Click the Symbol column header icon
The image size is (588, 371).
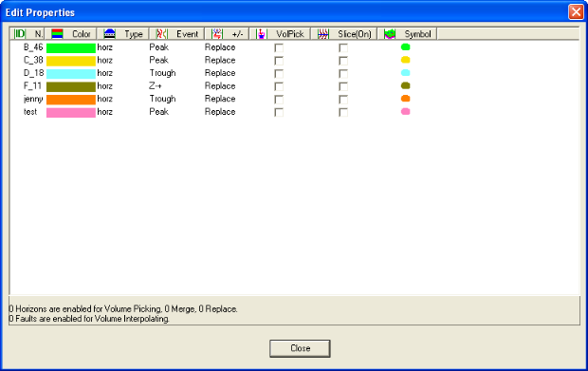click(390, 34)
